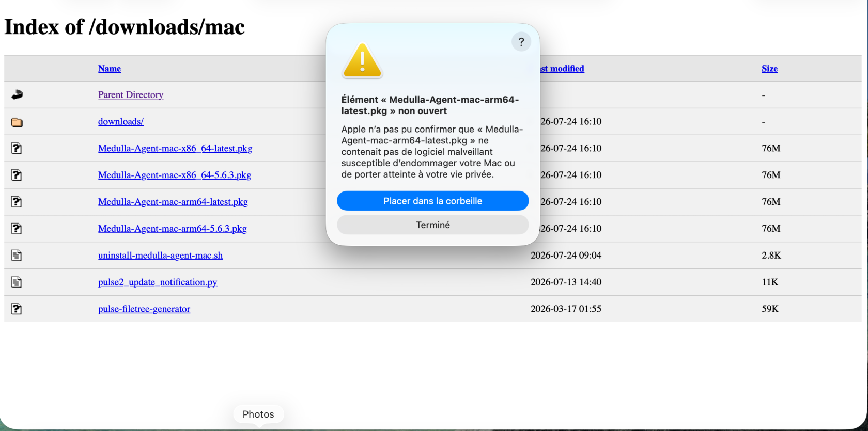This screenshot has height=431, width=868.
Task: Click the unknown-file icon beside Medulla-Agent-mac-arm64-latest.pkg
Action: [x=17, y=202]
